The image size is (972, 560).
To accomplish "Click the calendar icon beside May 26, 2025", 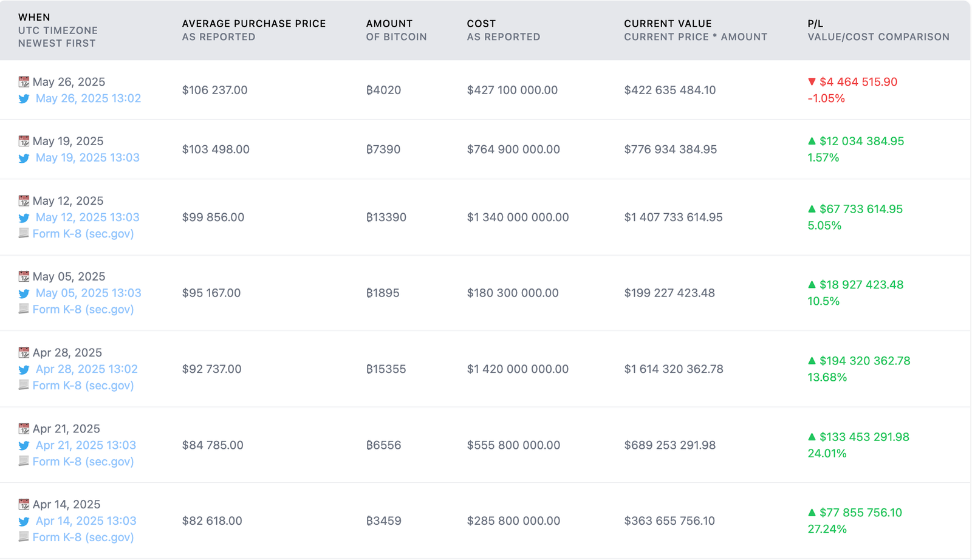I will tap(24, 81).
